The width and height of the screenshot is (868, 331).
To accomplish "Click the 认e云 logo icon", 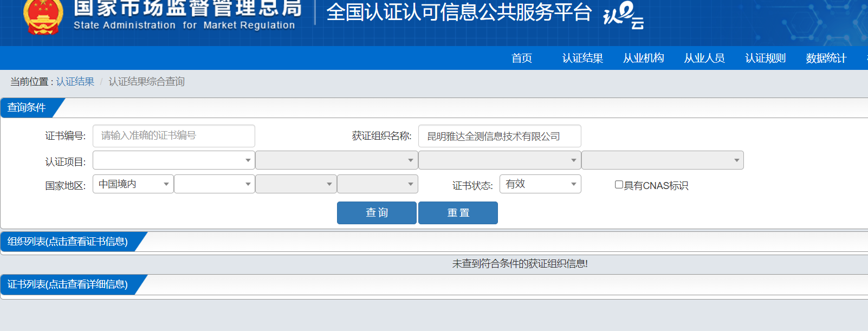I will pos(623,15).
